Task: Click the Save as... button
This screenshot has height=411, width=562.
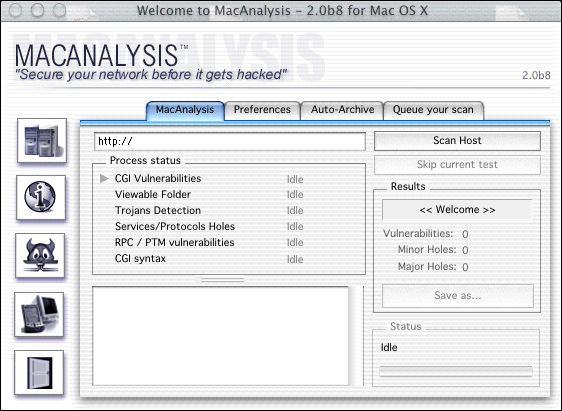Action: point(458,296)
